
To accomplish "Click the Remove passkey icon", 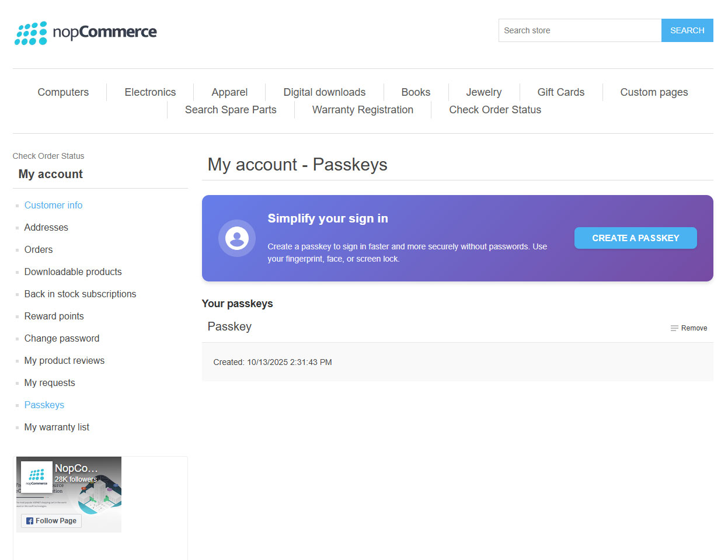I will (x=674, y=328).
